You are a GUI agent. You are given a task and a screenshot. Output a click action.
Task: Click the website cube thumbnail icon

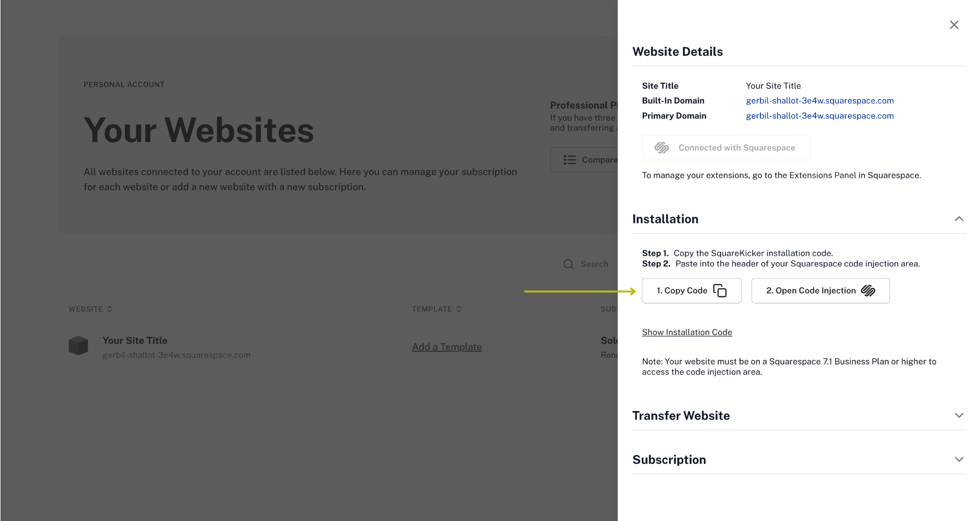coord(78,345)
